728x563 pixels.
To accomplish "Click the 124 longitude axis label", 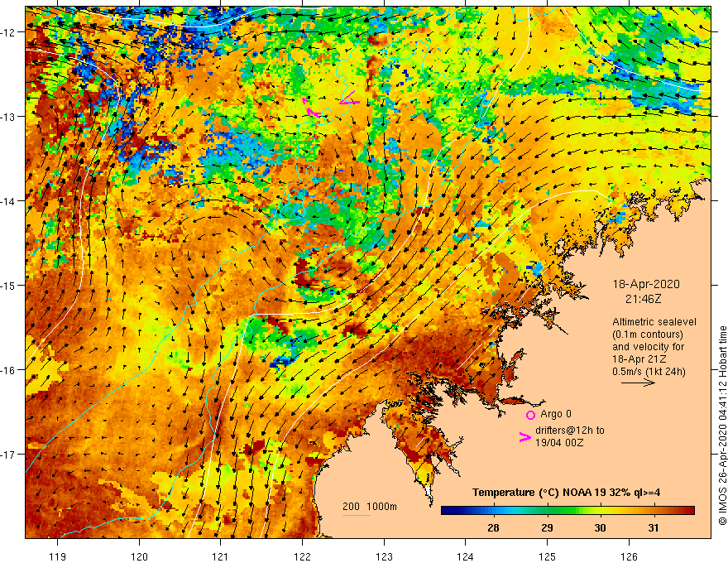I will [x=466, y=556].
